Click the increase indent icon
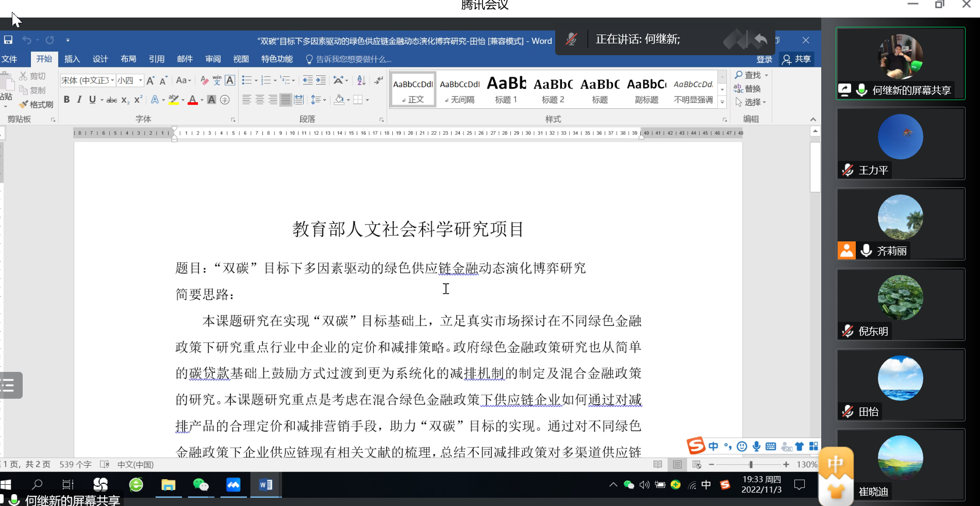Screen dimensions: 980x506 (321, 80)
